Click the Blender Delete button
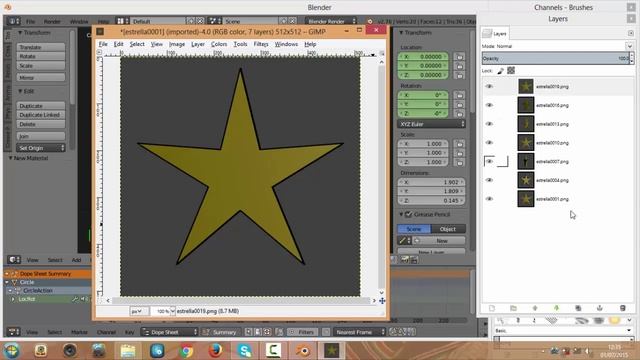 [x=40, y=124]
